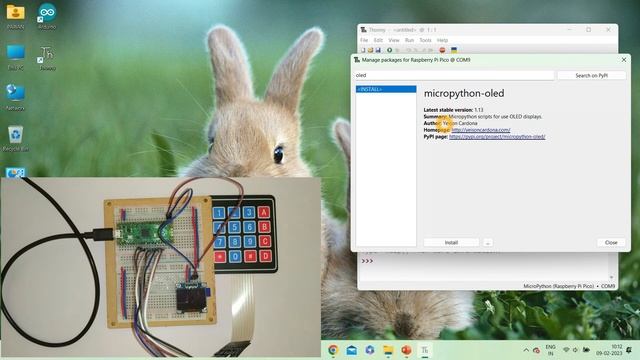Click the New file icon in Thonny toolbar
640x360 pixels.
363,50
